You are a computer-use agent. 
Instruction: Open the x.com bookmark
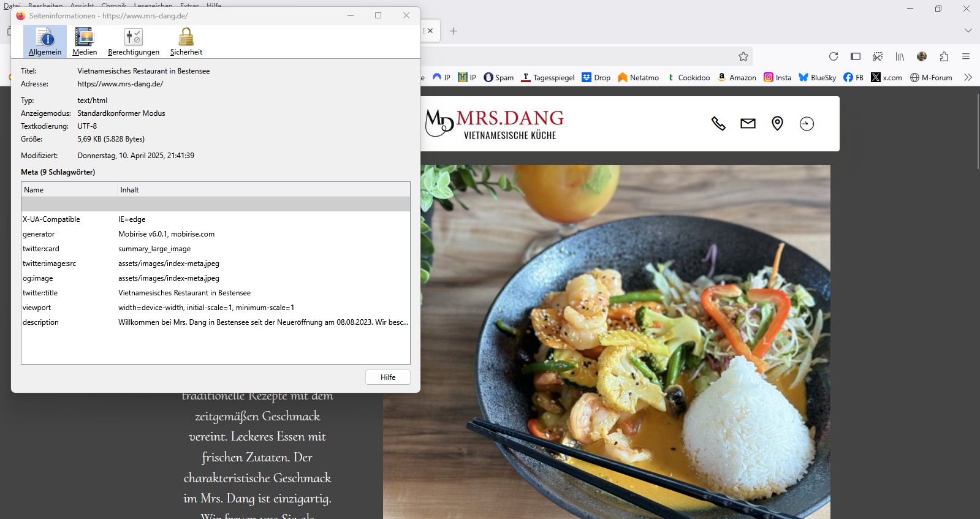point(886,77)
